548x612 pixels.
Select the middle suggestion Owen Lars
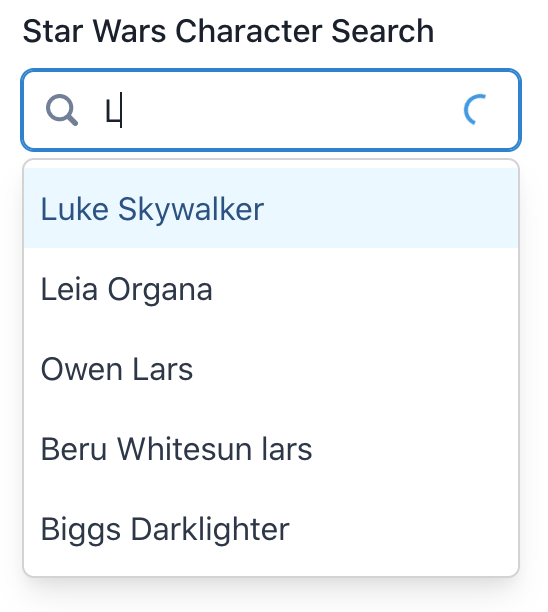tap(271, 369)
